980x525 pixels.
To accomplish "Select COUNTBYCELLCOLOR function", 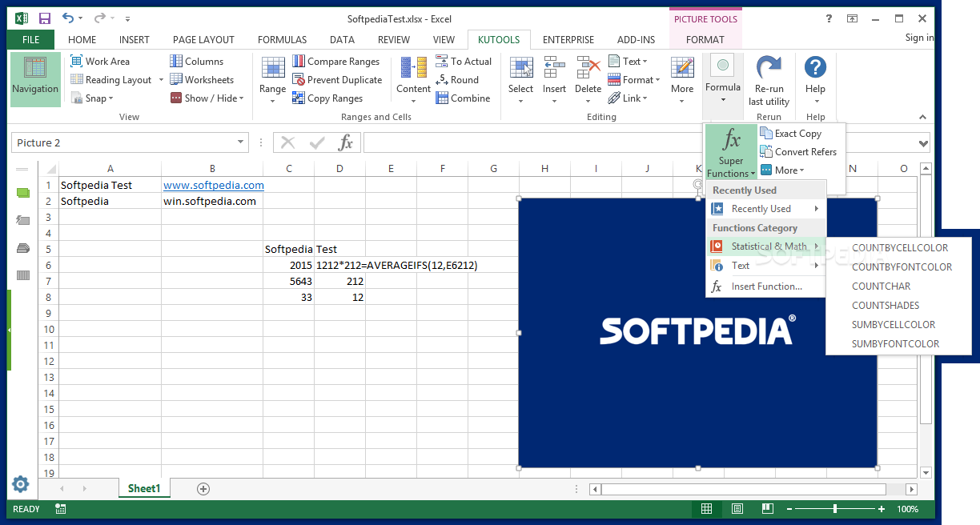I will click(899, 248).
